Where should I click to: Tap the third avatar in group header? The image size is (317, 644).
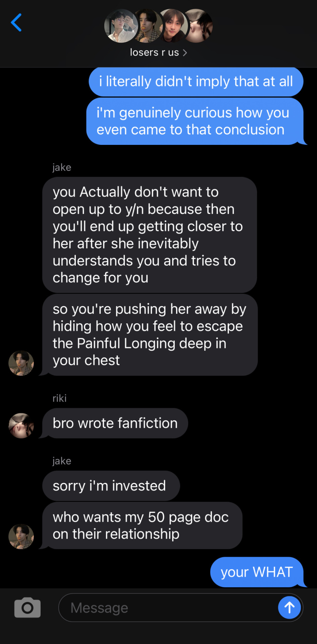173,26
